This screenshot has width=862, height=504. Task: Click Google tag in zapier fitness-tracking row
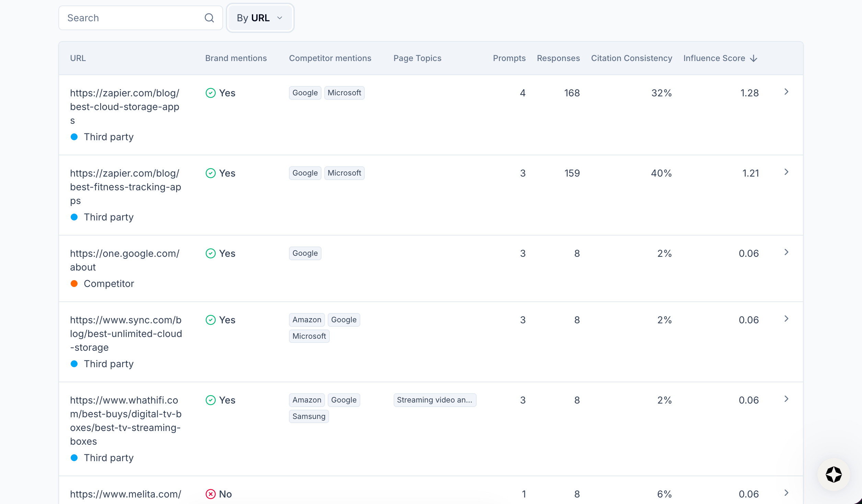(x=305, y=173)
